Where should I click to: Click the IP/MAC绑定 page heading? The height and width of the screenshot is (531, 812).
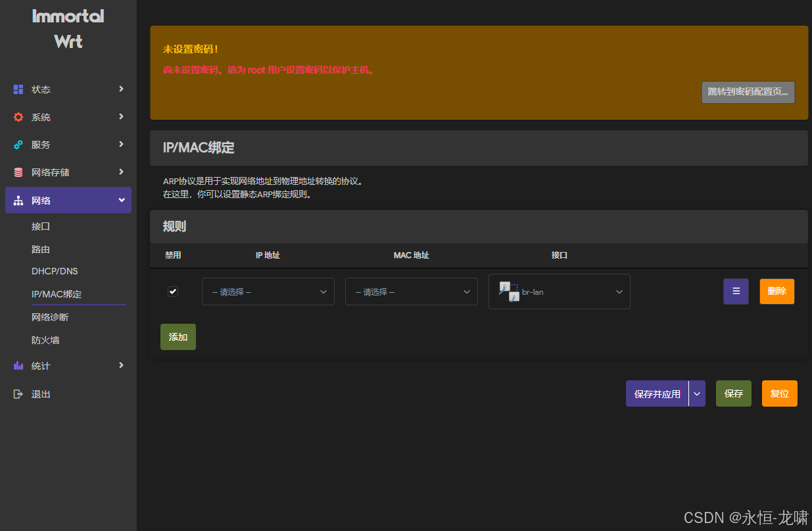tap(199, 148)
